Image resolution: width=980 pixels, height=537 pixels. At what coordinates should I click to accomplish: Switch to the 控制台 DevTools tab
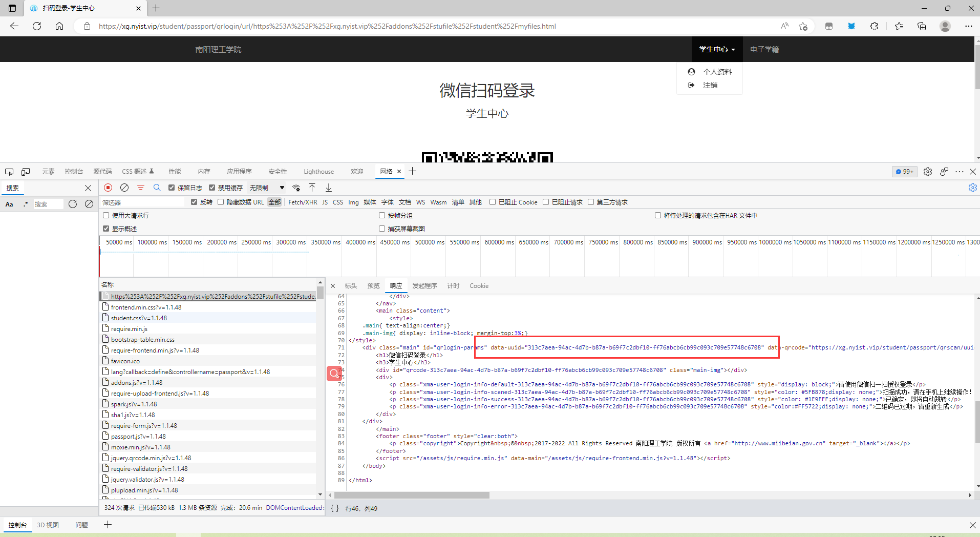click(x=74, y=172)
